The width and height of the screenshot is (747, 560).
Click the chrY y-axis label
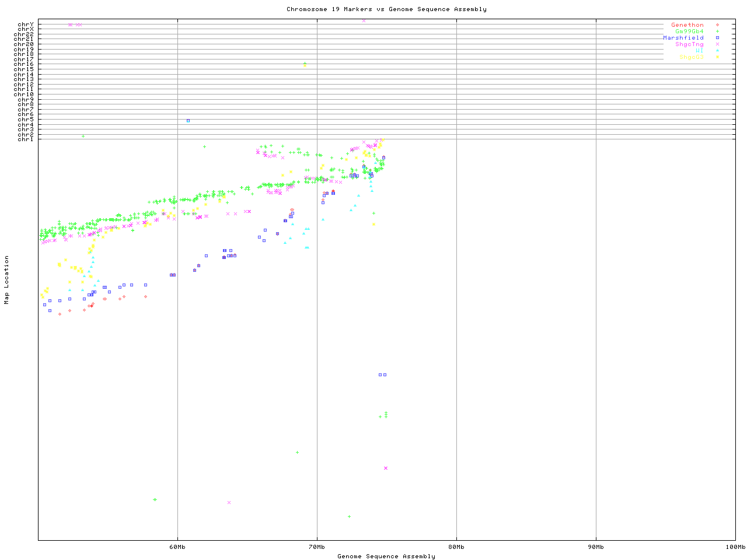[x=26, y=24]
